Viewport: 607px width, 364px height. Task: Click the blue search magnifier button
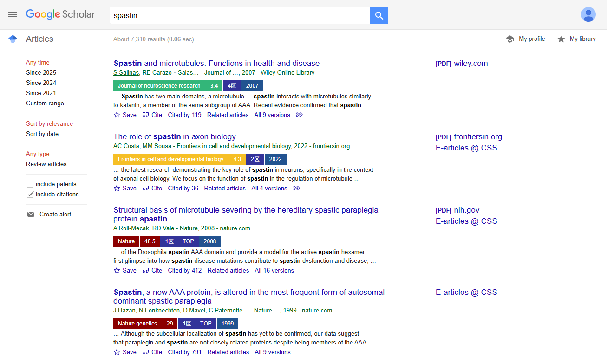pos(379,15)
